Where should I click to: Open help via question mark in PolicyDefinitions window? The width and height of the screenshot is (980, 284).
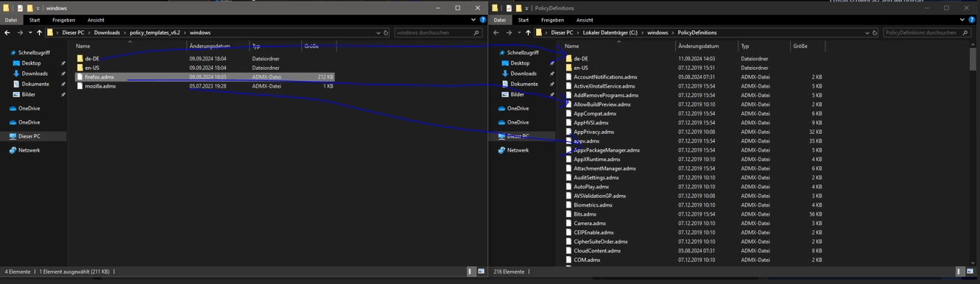point(972,20)
